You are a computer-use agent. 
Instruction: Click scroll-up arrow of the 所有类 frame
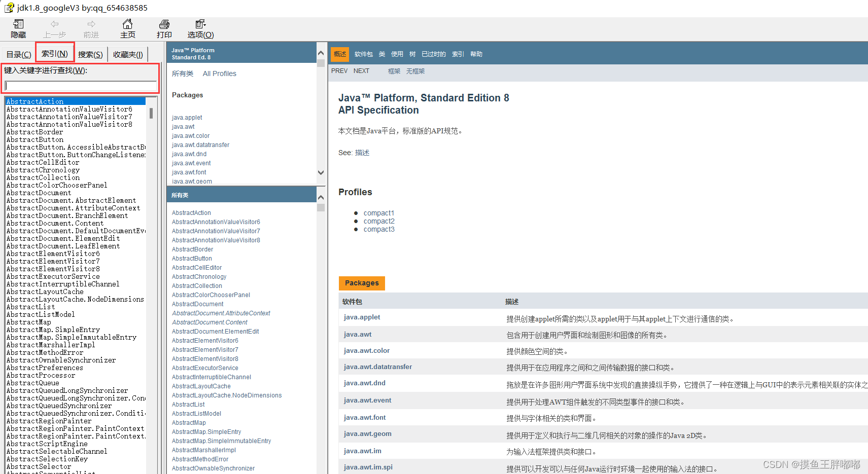(321, 197)
